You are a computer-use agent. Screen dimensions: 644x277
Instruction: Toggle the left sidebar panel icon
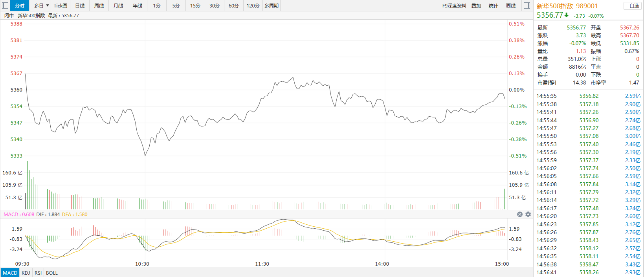coord(5,6)
